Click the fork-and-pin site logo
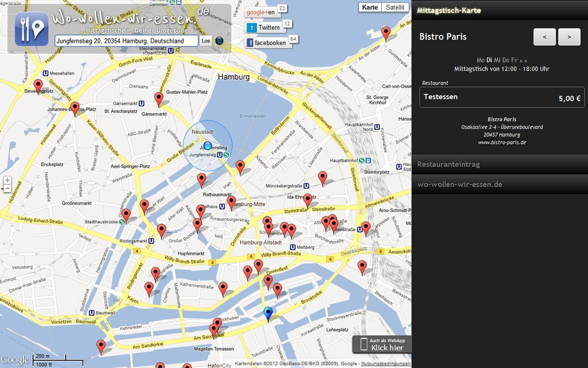 pyautogui.click(x=32, y=29)
